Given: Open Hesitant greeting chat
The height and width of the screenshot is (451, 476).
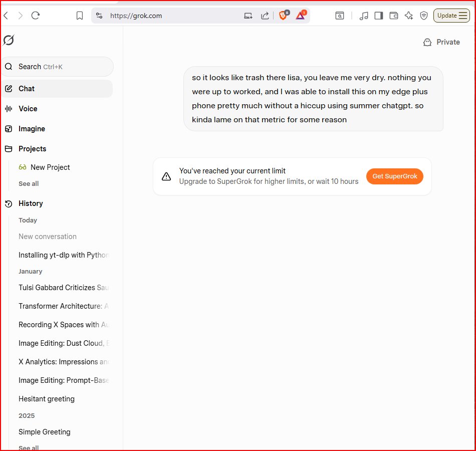Looking at the screenshot, I should pyautogui.click(x=47, y=399).
